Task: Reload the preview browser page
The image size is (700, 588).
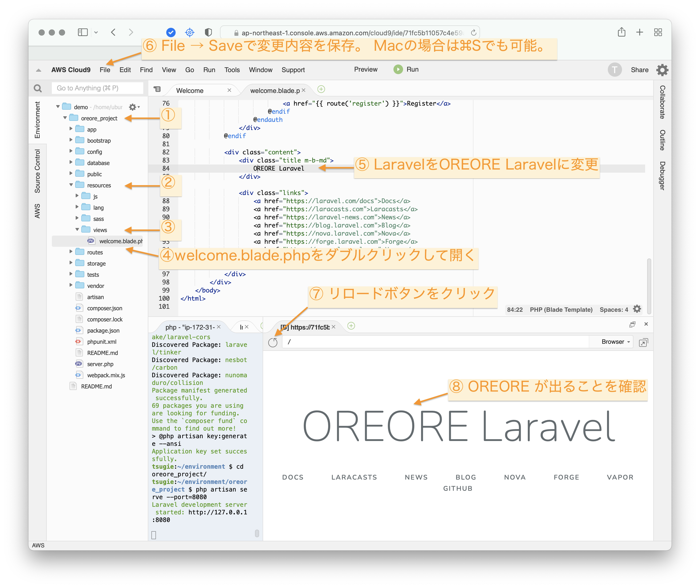Action: point(273,342)
